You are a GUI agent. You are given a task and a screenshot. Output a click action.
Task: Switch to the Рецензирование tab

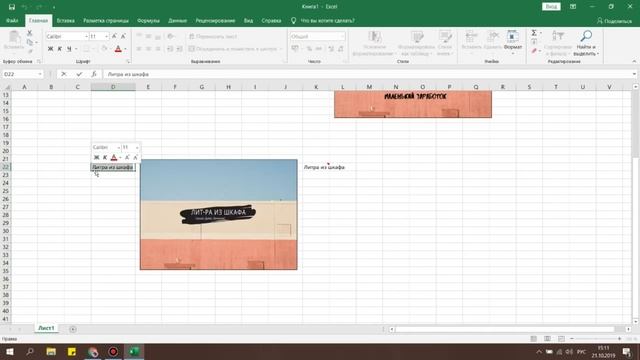pos(215,21)
